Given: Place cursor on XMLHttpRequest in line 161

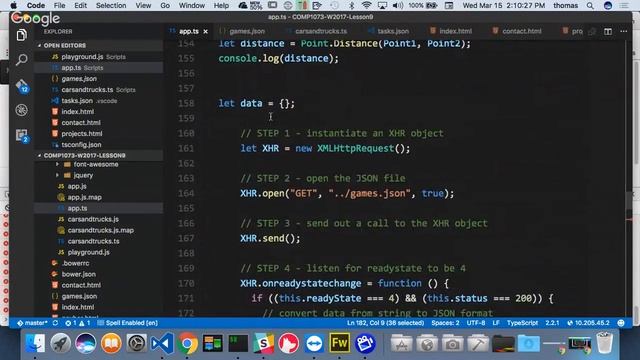Looking at the screenshot, I should tap(356, 148).
